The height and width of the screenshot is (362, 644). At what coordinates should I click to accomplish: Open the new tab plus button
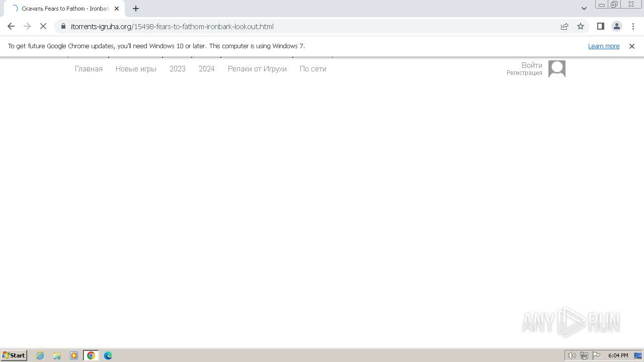point(136,9)
